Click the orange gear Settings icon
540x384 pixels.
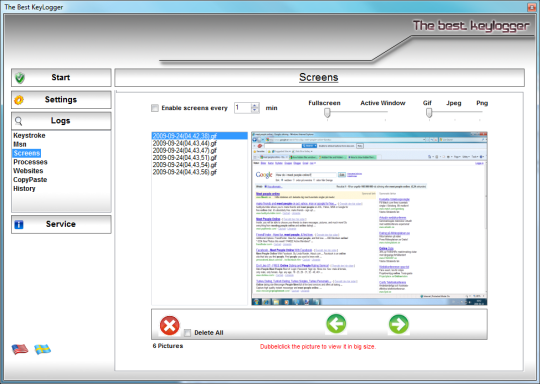pyautogui.click(x=19, y=100)
